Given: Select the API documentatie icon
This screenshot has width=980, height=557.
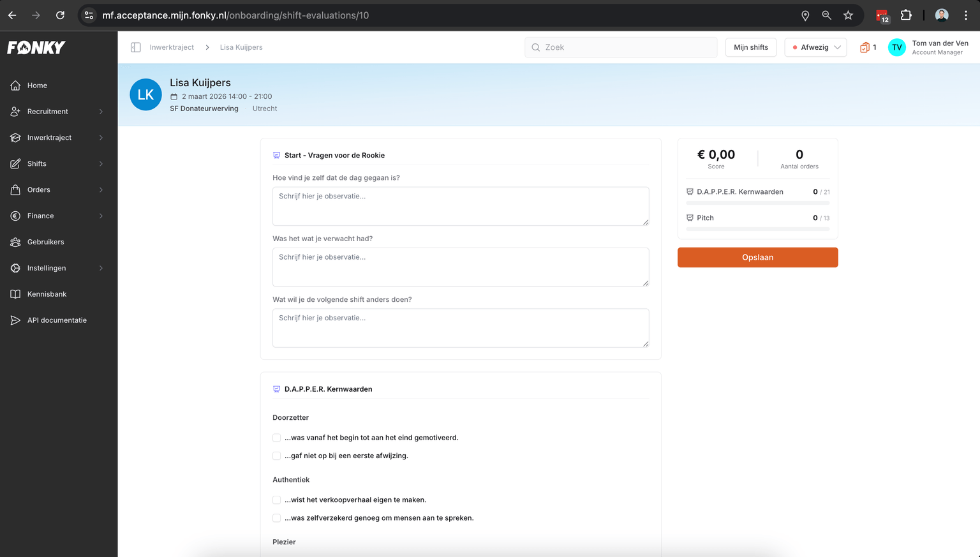Looking at the screenshot, I should click(x=17, y=320).
